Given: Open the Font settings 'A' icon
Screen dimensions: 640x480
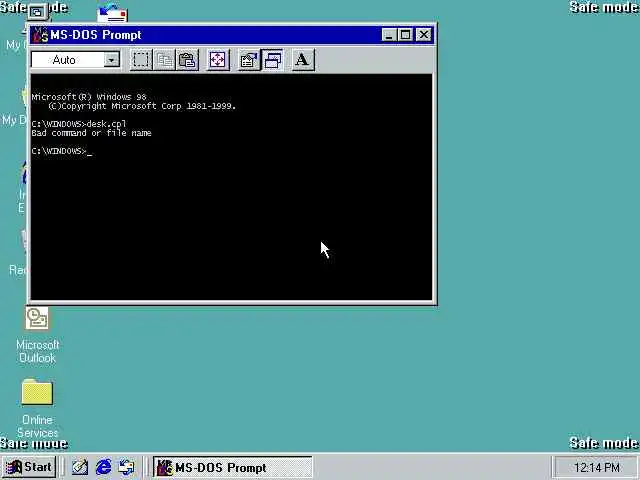Looking at the screenshot, I should (303, 60).
